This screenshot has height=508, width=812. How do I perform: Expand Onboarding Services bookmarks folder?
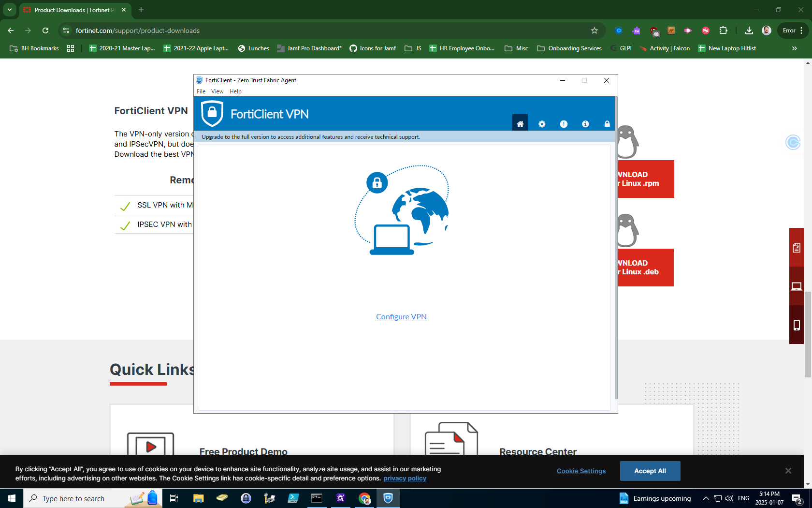(569, 48)
